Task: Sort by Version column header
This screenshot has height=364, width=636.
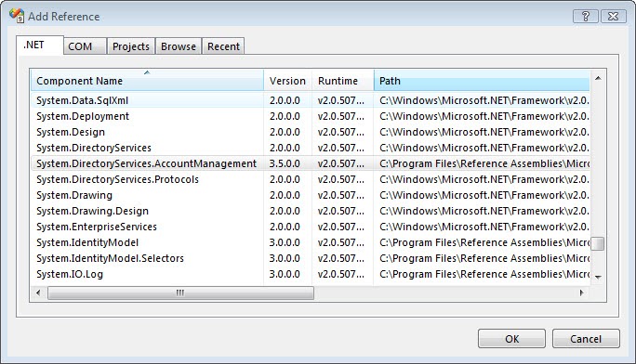Action: click(x=287, y=81)
